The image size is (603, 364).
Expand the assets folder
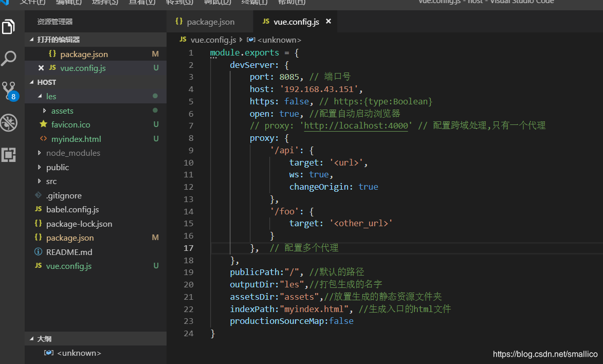(45, 111)
